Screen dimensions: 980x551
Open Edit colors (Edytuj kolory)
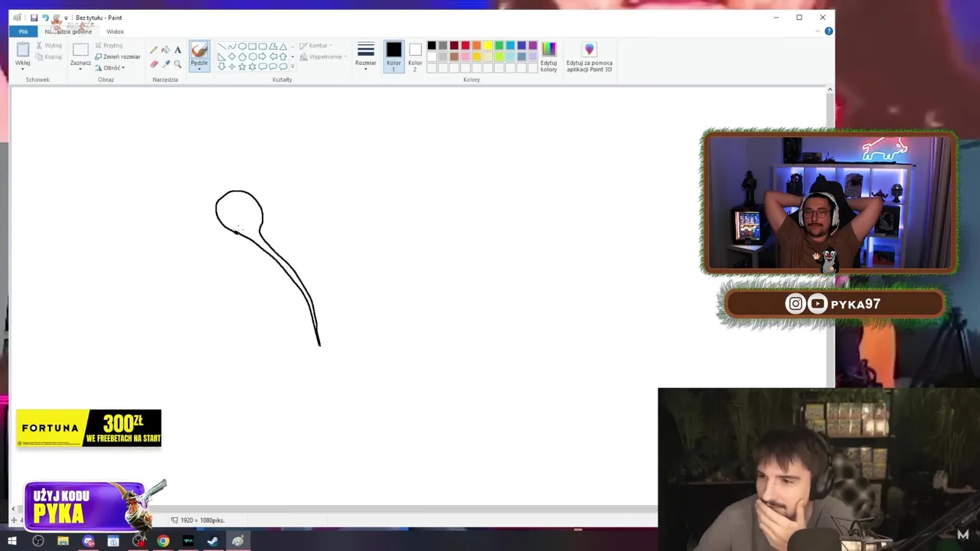coord(549,57)
